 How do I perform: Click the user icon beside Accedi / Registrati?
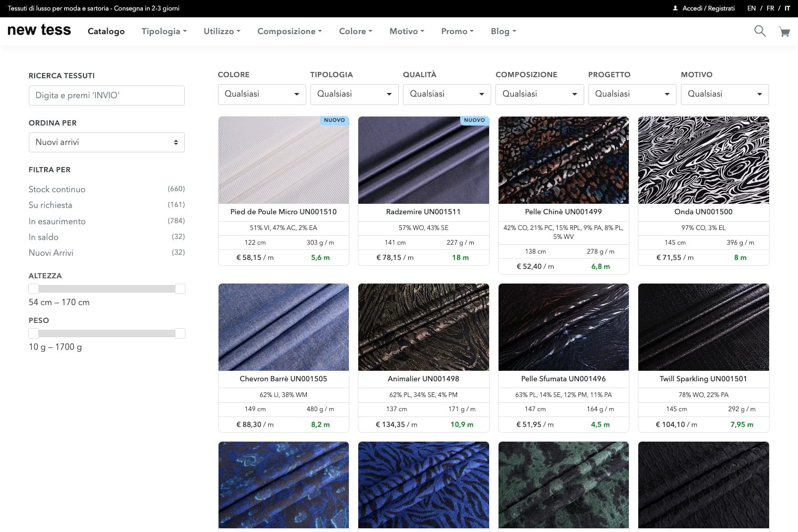click(x=675, y=8)
